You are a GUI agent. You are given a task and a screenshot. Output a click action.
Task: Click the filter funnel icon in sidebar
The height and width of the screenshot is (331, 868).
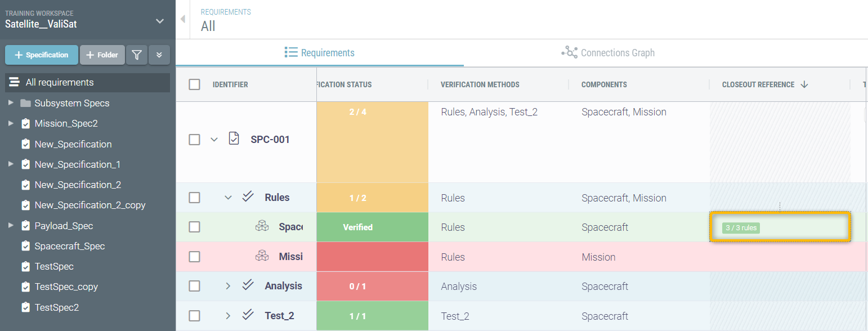(x=137, y=55)
